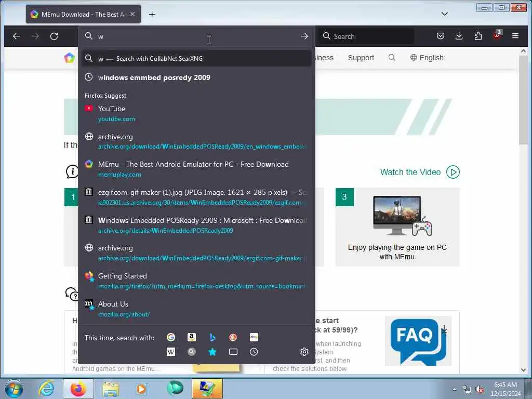Open search settings gear in address dropdown

[x=304, y=352]
